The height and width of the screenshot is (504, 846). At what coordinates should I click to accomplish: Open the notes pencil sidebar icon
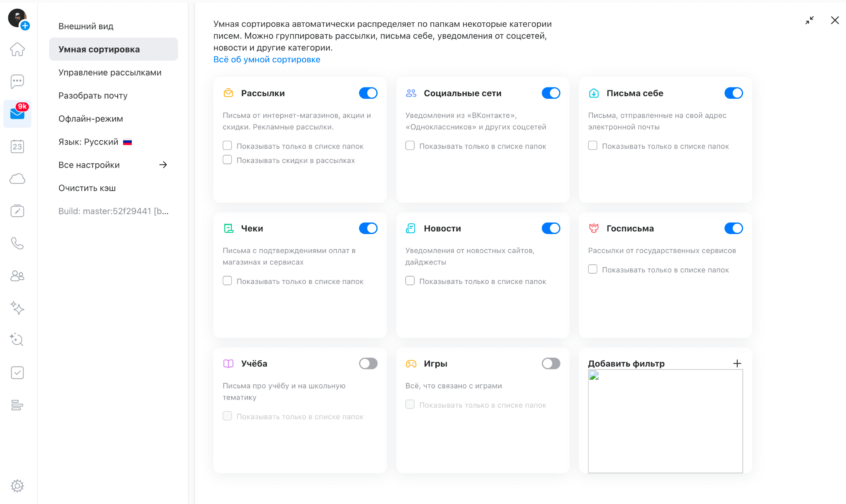click(x=17, y=211)
